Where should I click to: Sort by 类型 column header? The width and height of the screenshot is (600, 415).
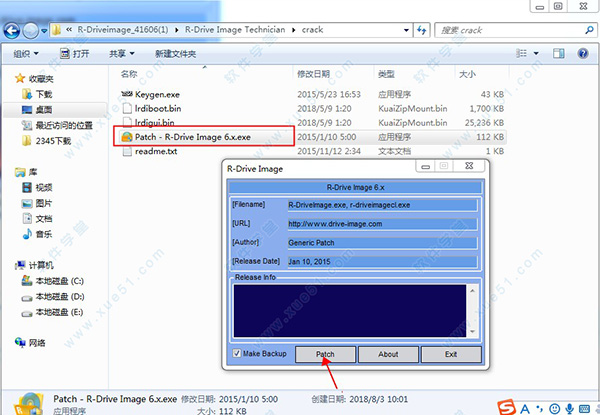(386, 74)
